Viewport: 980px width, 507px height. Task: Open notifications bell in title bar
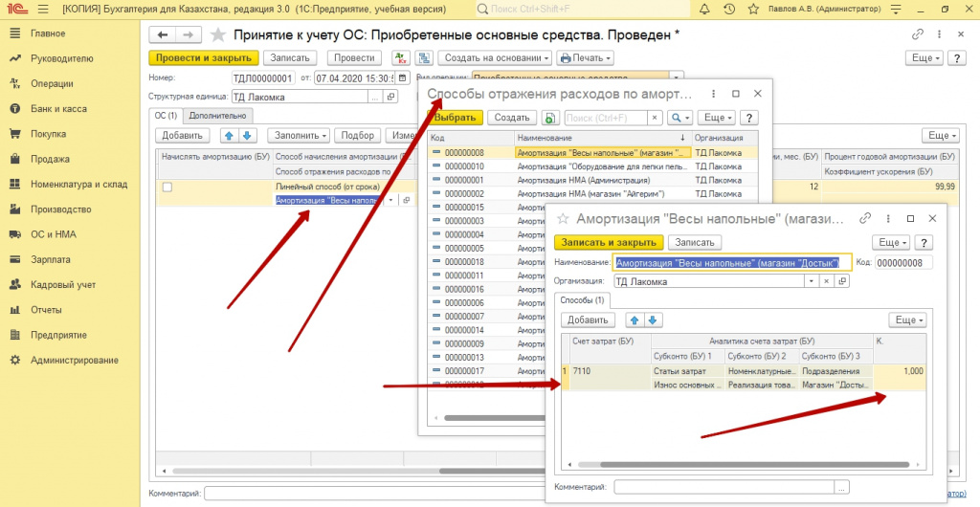704,10
